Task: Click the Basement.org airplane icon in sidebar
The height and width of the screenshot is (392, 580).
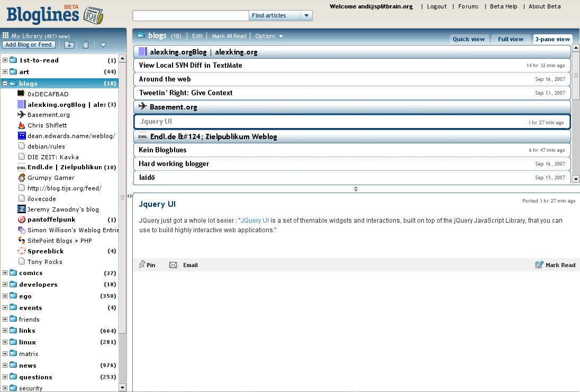Action: [22, 115]
